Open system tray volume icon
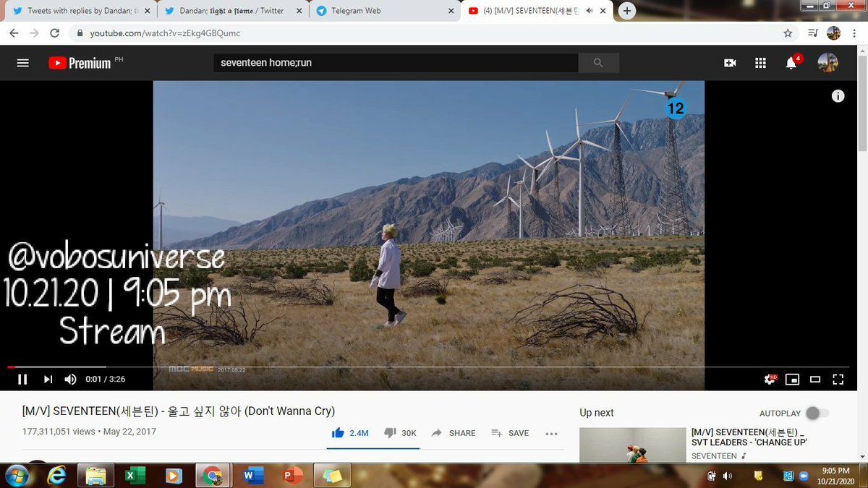The width and height of the screenshot is (868, 488). pos(727,476)
